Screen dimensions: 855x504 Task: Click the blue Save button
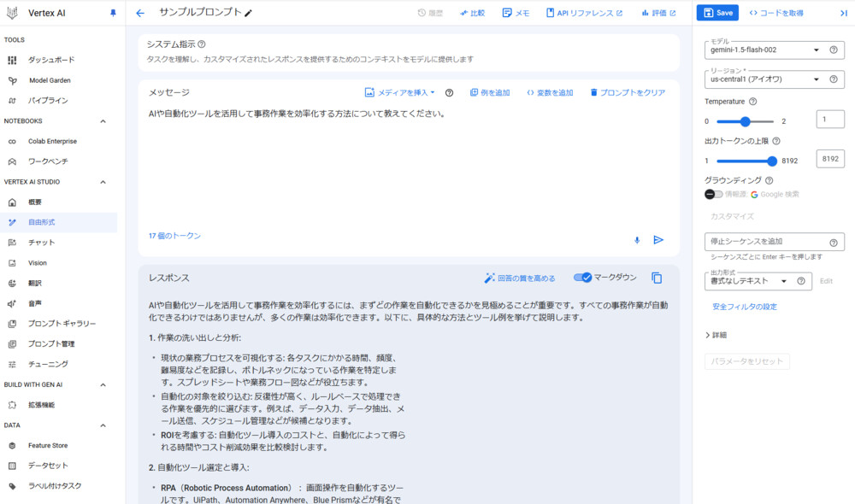(x=717, y=13)
